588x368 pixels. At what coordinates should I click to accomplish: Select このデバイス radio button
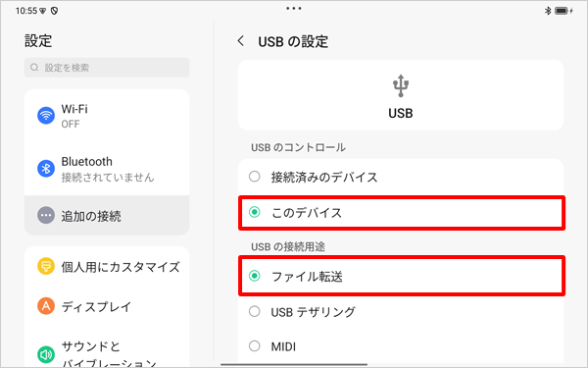(x=254, y=212)
